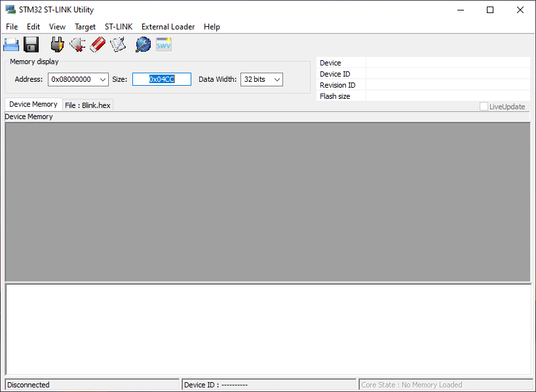Click the Revision ID label
The height and width of the screenshot is (392, 536).
[x=337, y=85]
